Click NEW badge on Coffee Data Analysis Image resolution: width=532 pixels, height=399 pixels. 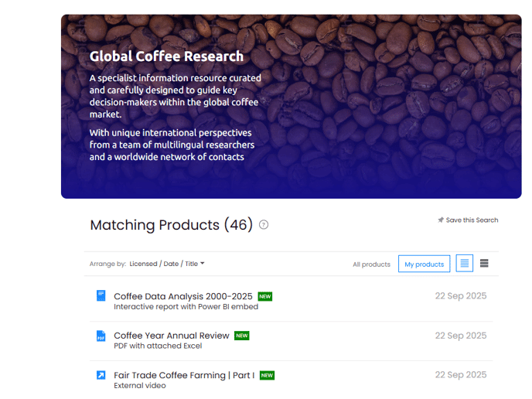coord(265,296)
